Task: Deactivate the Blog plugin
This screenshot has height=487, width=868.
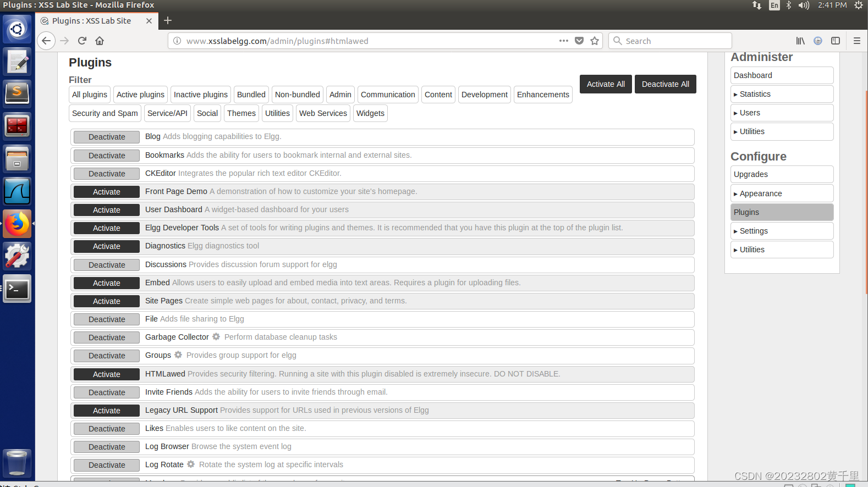Action: [x=107, y=137]
